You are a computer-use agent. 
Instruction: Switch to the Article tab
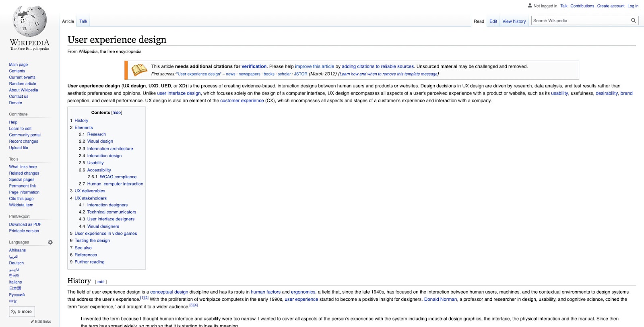(68, 21)
